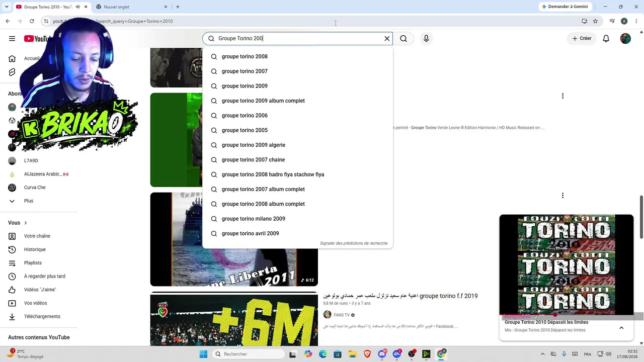Select suggestion groupe torino 2008 hadro fiya
The width and height of the screenshot is (644, 362).
click(x=297, y=174)
